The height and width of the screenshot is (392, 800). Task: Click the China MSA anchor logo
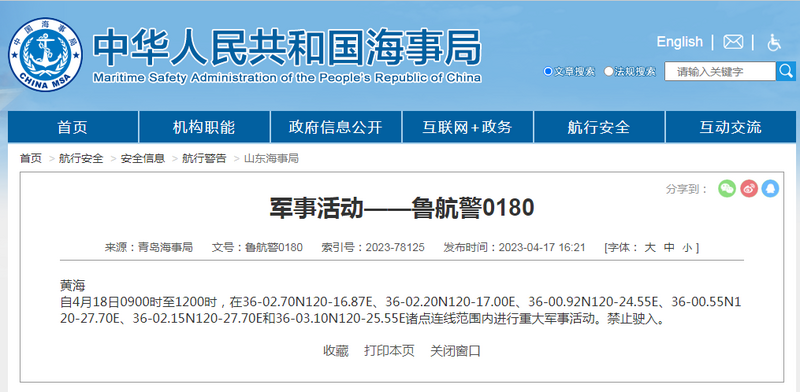click(45, 55)
